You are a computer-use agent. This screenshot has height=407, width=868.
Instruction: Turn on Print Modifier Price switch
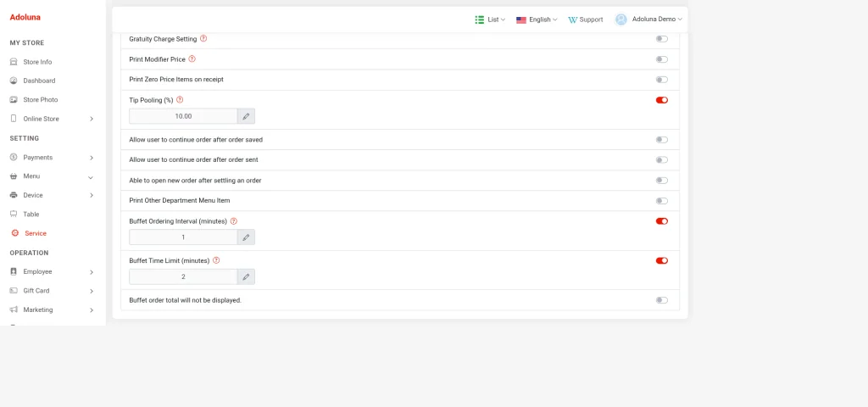pos(661,59)
